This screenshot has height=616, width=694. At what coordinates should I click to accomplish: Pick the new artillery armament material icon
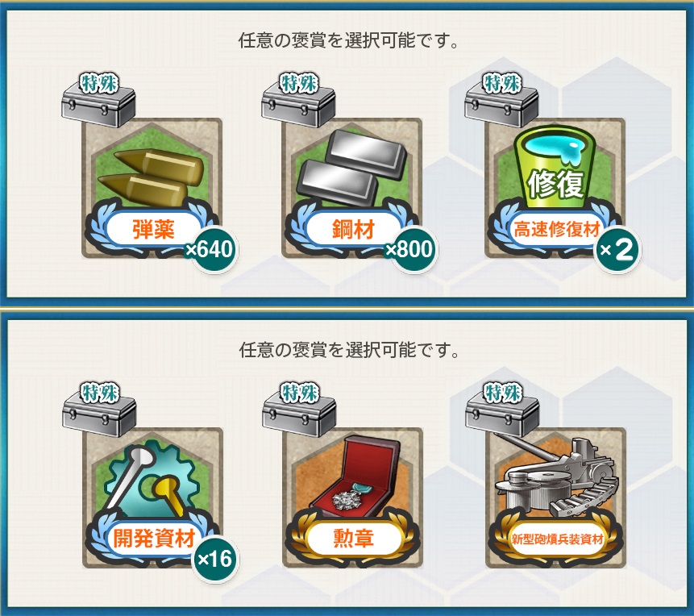[555, 475]
